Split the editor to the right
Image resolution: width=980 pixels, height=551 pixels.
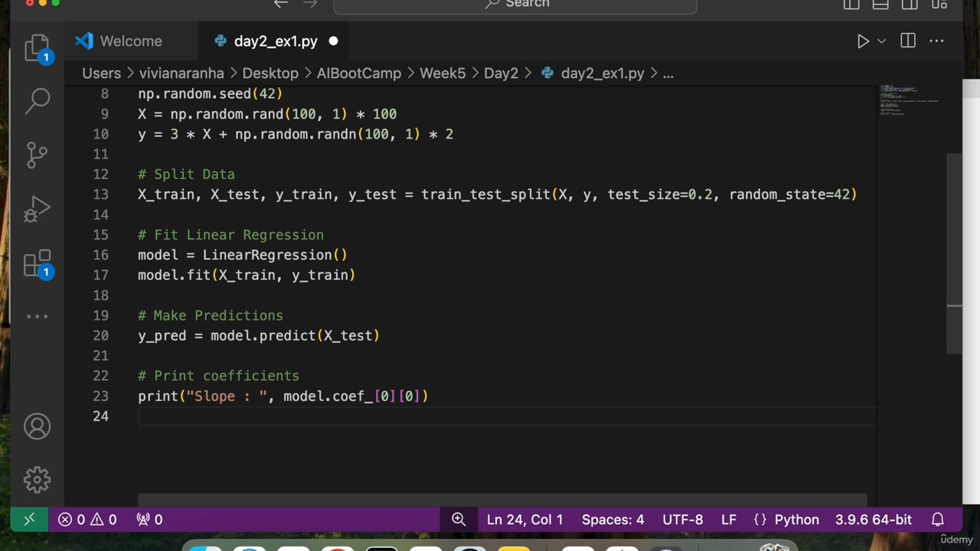[x=908, y=41]
